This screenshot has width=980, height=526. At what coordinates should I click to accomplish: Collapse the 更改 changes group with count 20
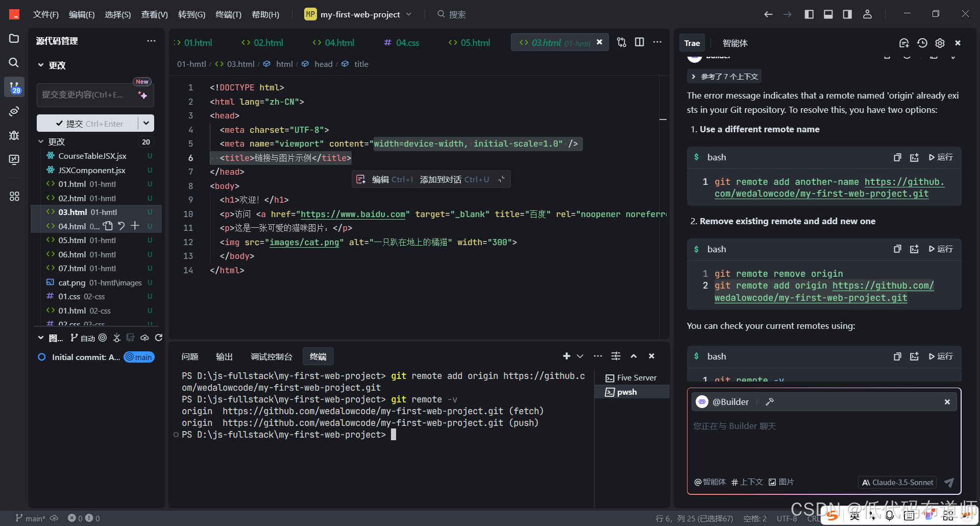(41, 141)
